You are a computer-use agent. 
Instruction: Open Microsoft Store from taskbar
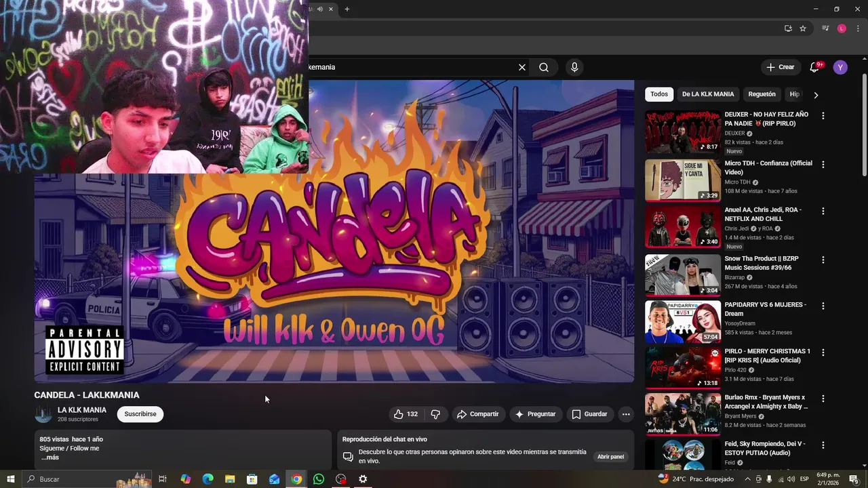pos(252,479)
